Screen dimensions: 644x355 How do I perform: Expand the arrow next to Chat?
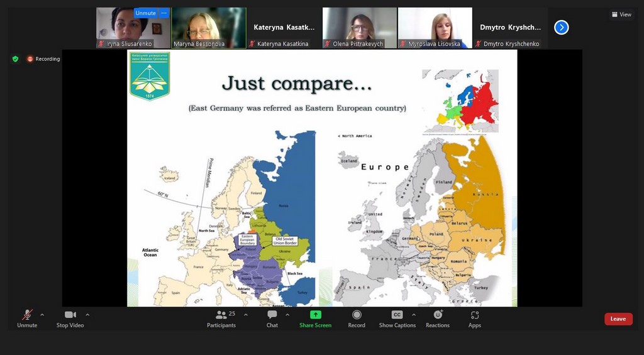(x=287, y=315)
